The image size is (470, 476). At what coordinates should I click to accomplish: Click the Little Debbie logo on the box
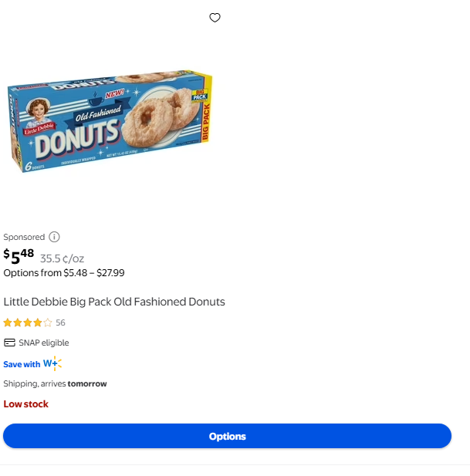[x=36, y=116]
